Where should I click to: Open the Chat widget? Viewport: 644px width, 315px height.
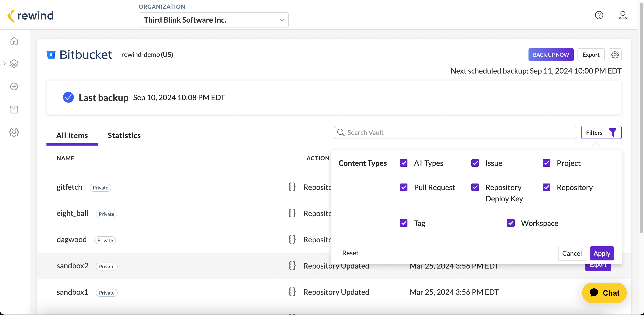click(604, 293)
